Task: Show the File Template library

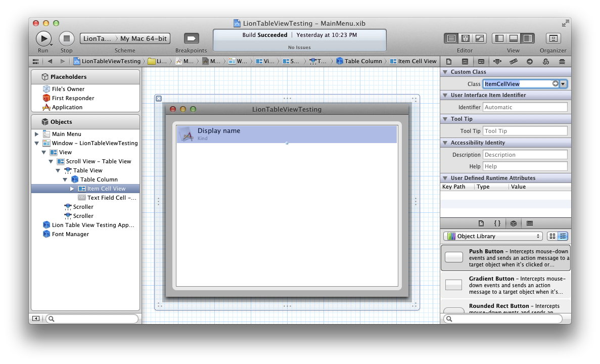Action: [481, 223]
